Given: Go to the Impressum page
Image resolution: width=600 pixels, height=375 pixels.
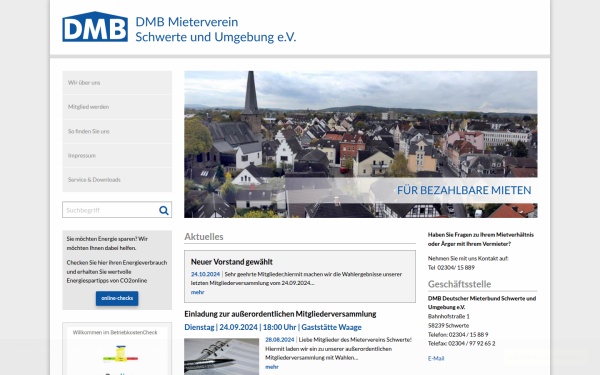Looking at the screenshot, I should pyautogui.click(x=117, y=155).
